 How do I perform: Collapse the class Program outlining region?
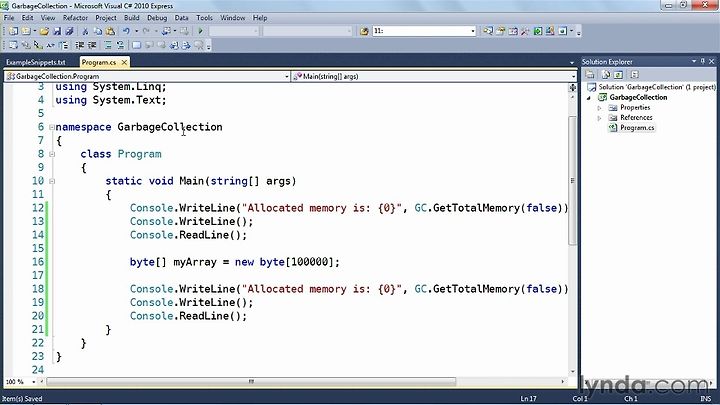pyautogui.click(x=52, y=154)
